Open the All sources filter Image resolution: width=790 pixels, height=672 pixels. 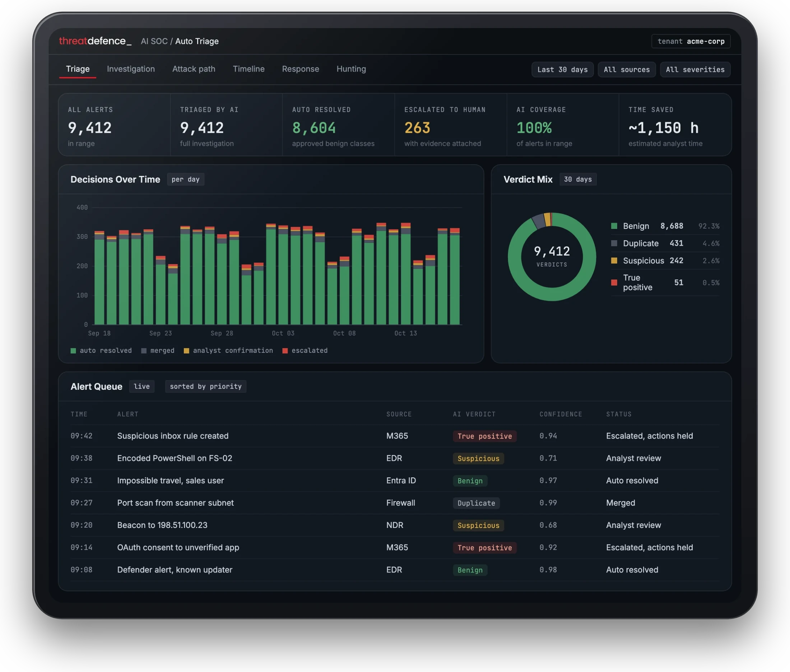(627, 70)
